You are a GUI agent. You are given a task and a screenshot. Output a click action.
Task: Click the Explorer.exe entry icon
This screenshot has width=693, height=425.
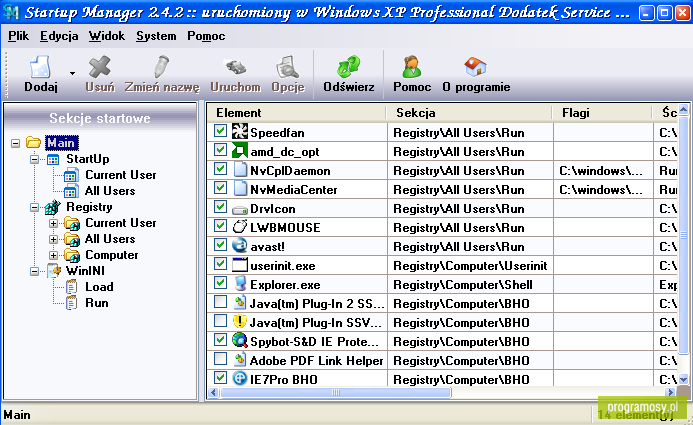pos(240,284)
